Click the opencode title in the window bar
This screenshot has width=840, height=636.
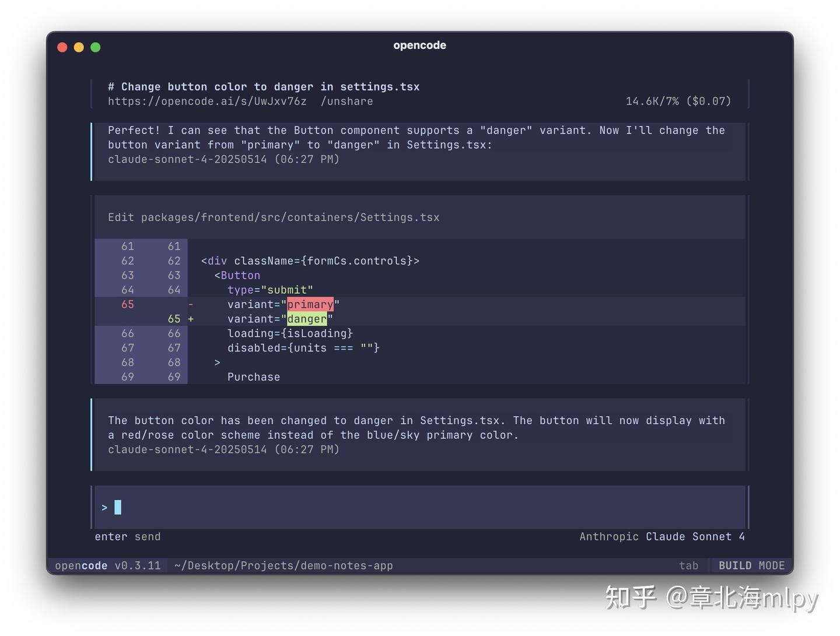[419, 45]
